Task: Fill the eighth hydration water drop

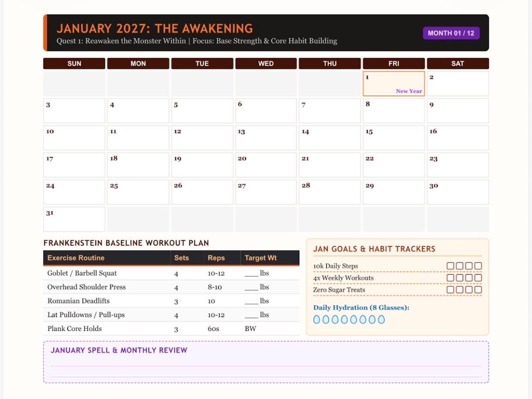Action: tap(381, 320)
